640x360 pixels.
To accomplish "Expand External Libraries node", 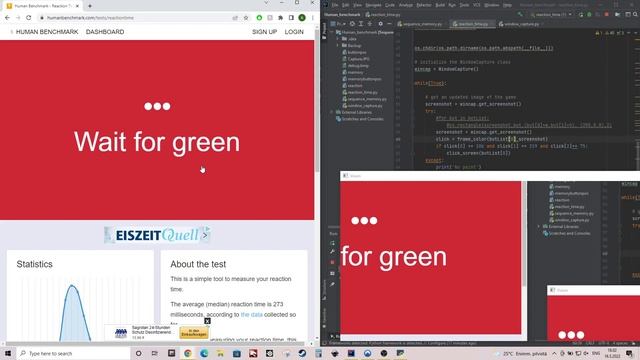I will point(332,112).
